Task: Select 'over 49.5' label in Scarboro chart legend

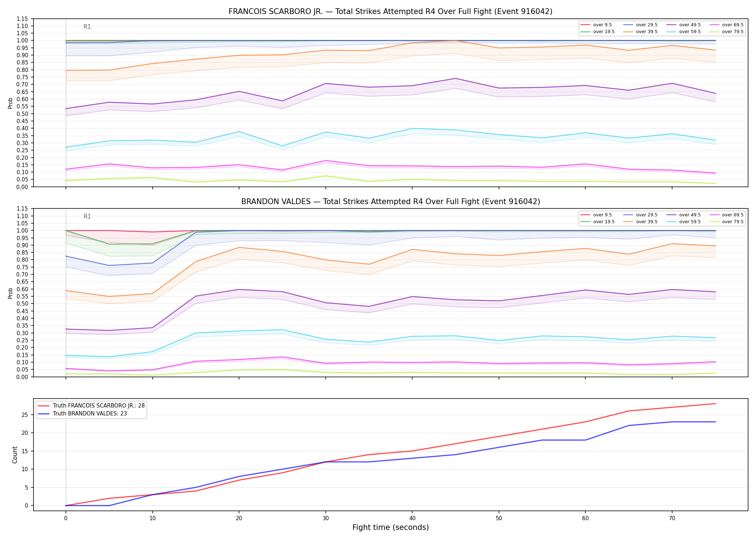Action: [690, 25]
